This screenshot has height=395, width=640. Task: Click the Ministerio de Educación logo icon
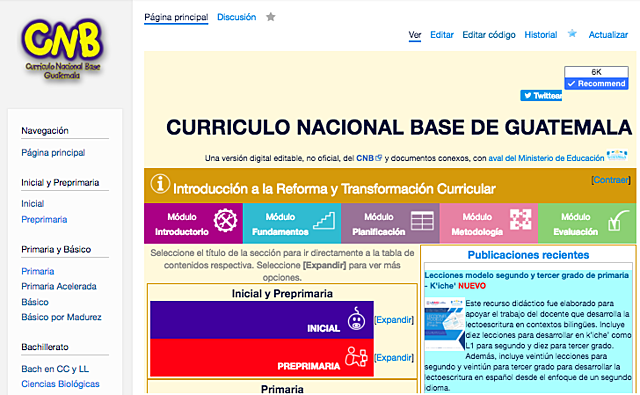pos(617,155)
